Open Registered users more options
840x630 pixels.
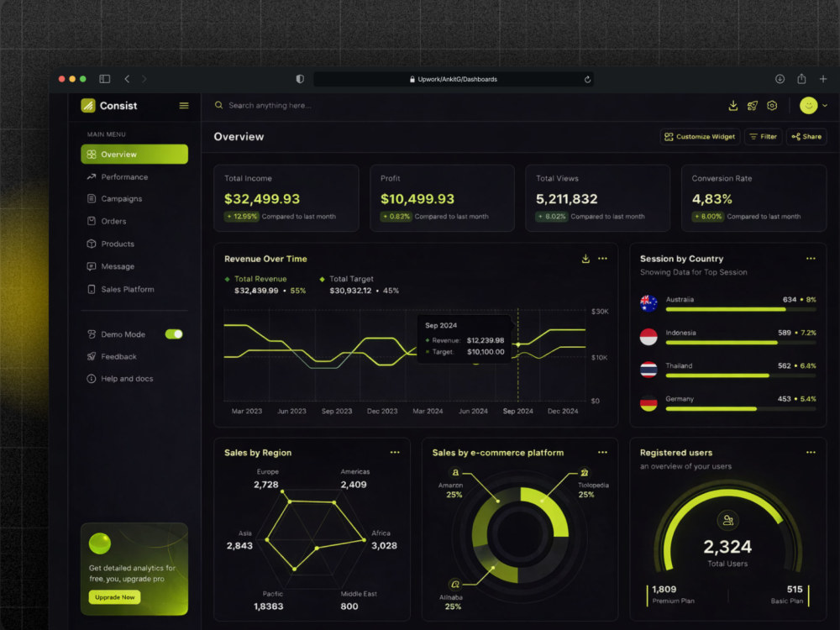coord(811,452)
